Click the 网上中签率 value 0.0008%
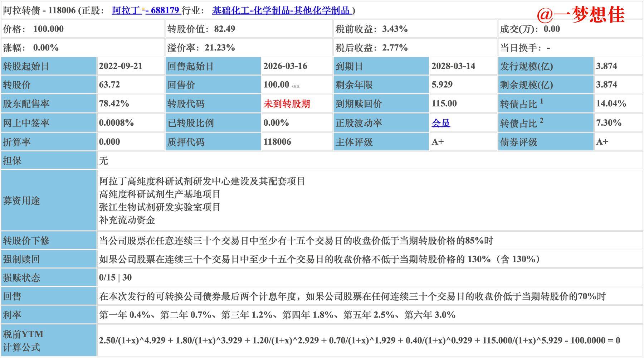 coord(116,123)
